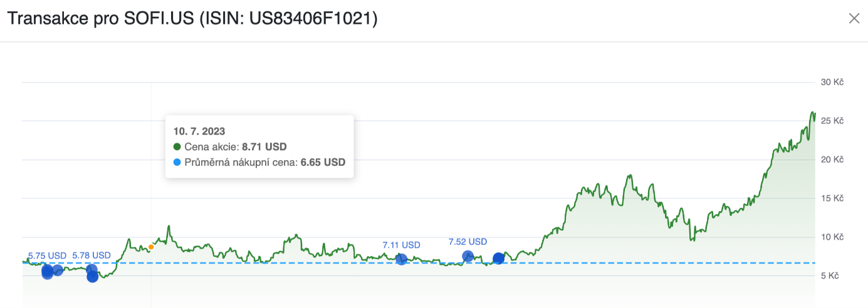This screenshot has height=308, width=868.
Task: Click the 5.75 USD purchase label
Action: [47, 255]
